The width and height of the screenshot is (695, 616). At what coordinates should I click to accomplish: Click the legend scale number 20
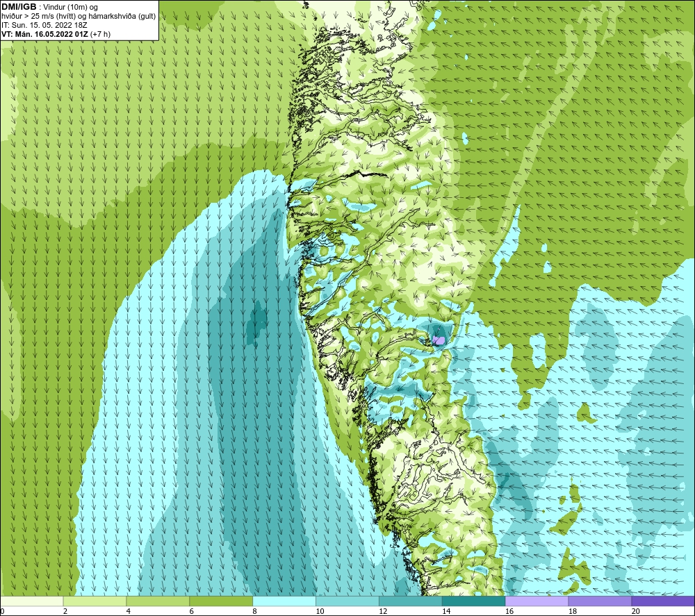(635, 611)
